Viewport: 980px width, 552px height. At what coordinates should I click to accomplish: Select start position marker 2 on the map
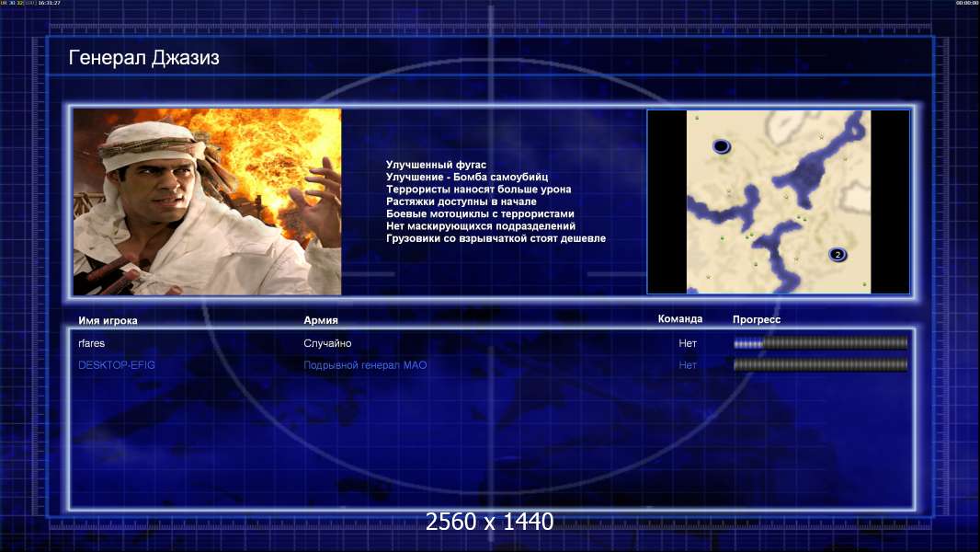838,255
